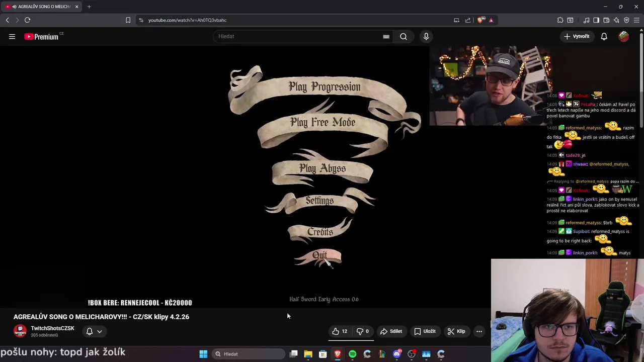Viewport: 644px width, 362px height.
Task: Reload the page with the refresh icon
Action: coord(27,20)
